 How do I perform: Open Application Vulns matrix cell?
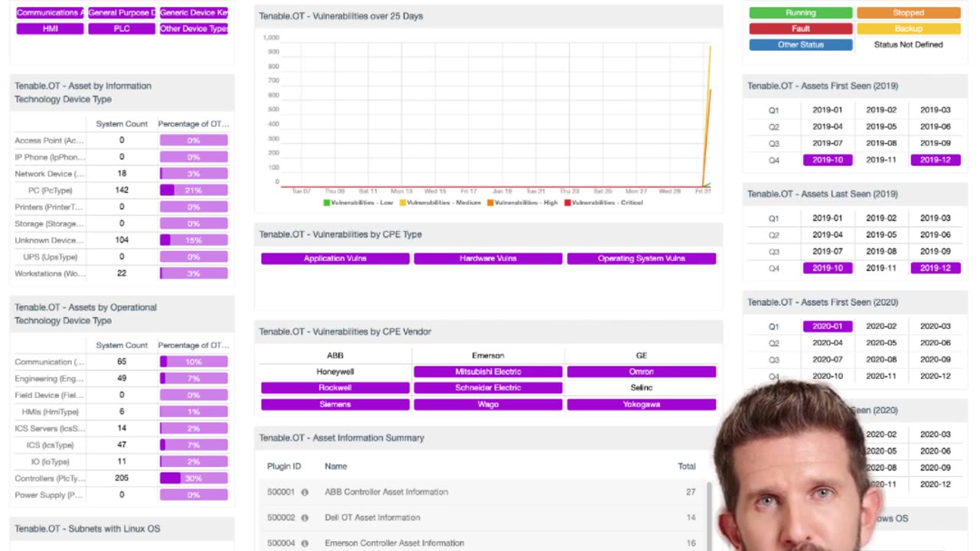coord(335,259)
